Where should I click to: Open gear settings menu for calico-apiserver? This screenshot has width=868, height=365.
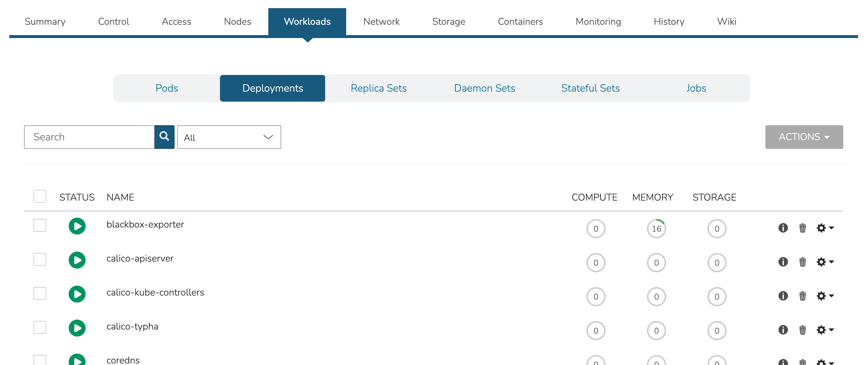pos(825,262)
